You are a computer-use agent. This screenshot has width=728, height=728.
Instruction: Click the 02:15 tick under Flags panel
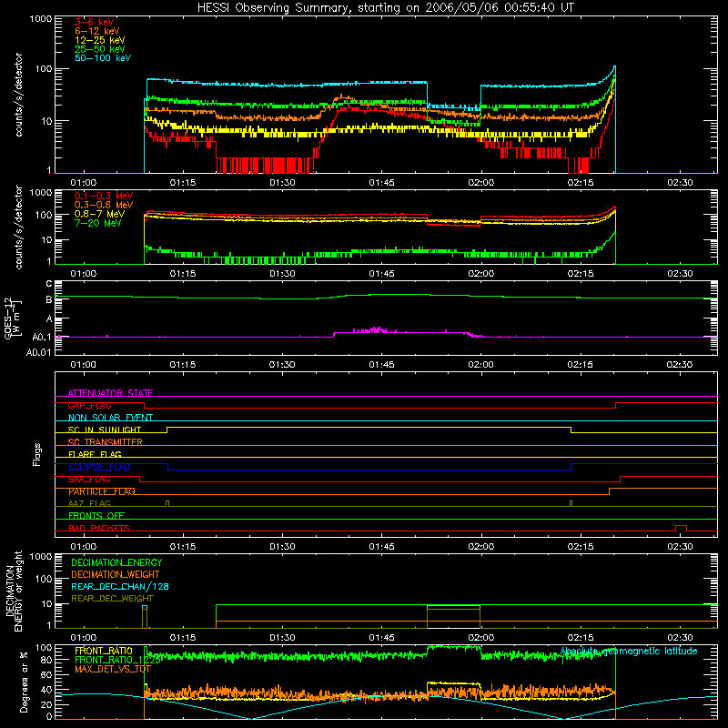pos(581,547)
